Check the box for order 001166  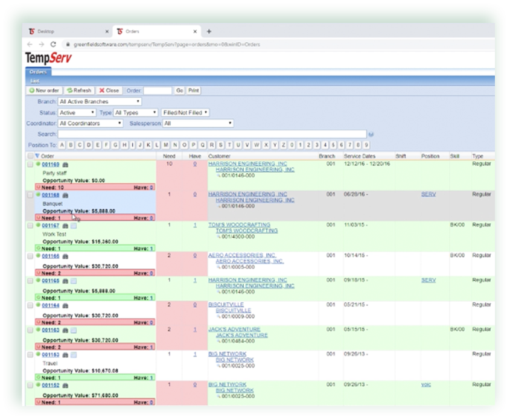coord(30,256)
